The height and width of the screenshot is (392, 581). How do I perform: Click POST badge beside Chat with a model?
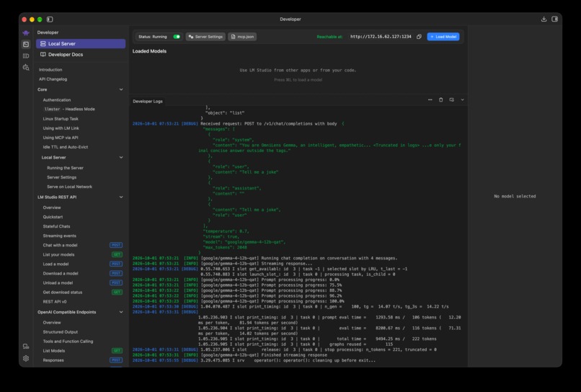(116, 245)
